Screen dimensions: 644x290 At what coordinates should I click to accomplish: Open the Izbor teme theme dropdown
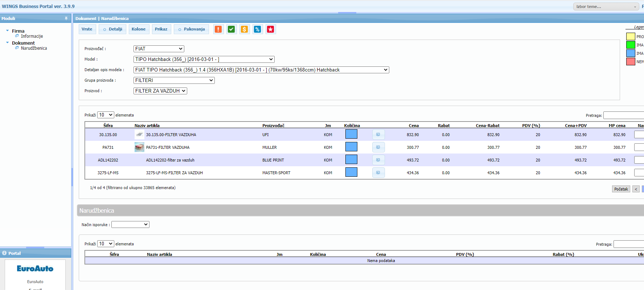(x=606, y=7)
